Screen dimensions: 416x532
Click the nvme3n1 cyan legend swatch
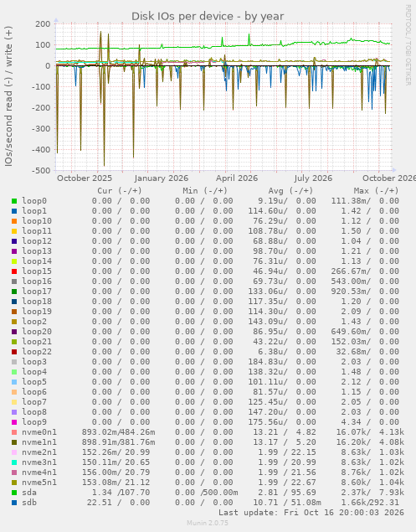coord(14,462)
